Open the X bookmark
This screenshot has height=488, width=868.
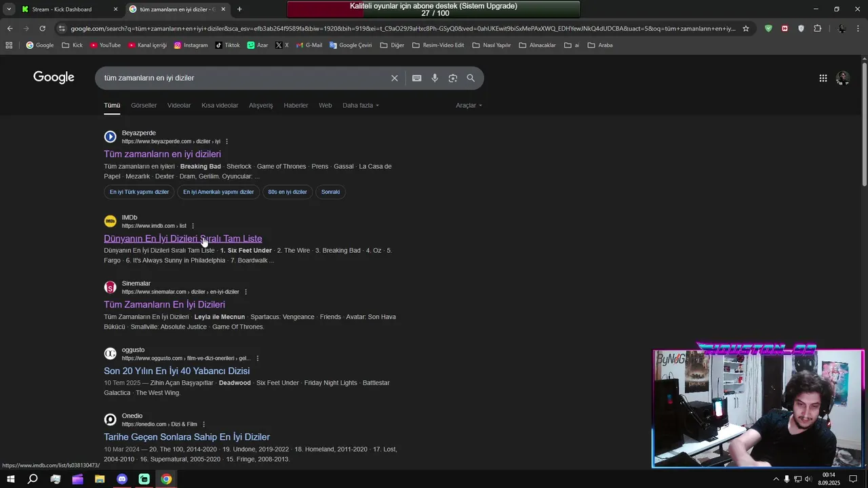tap(281, 45)
